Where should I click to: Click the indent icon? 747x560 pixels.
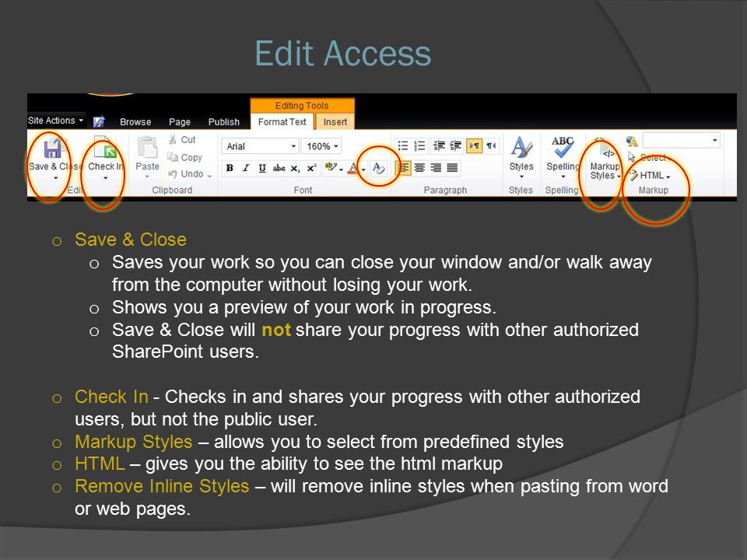[x=456, y=145]
